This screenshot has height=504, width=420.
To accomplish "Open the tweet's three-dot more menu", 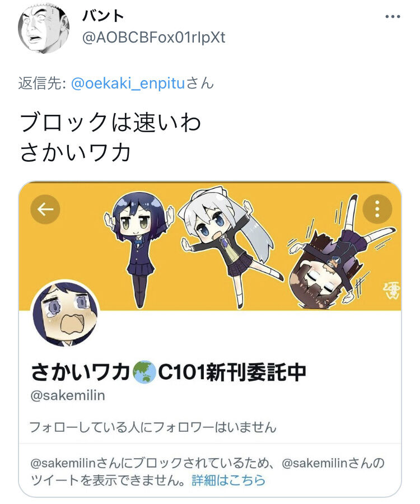I will tap(393, 16).
